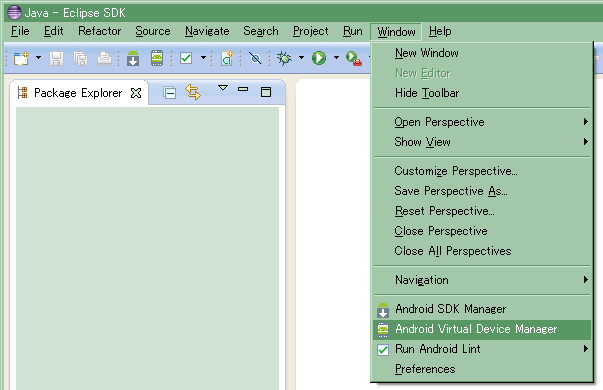Open the Navigate menu
The width and height of the screenshot is (603, 390).
click(x=207, y=31)
